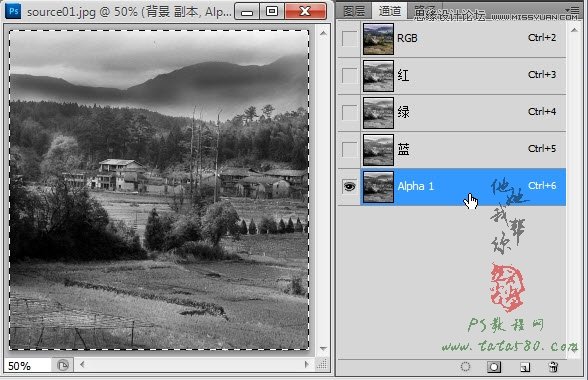Click the Photoshop Ps document icon
Screen dimensions: 588x380
[14, 11]
